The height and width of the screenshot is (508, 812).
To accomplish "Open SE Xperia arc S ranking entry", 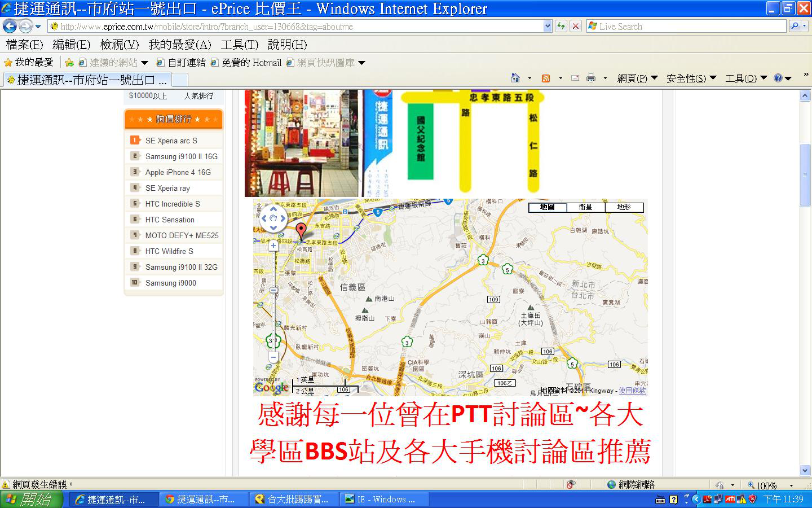I will pos(171,141).
